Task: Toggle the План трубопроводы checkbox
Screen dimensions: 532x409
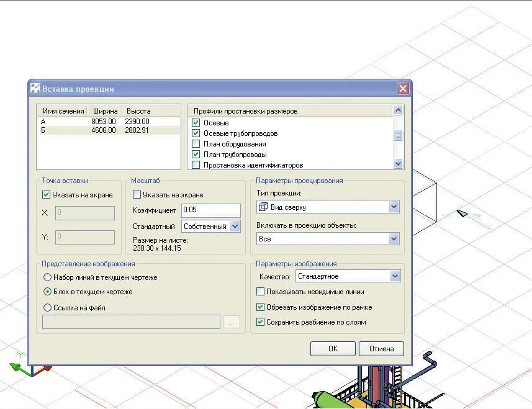Action: point(196,155)
